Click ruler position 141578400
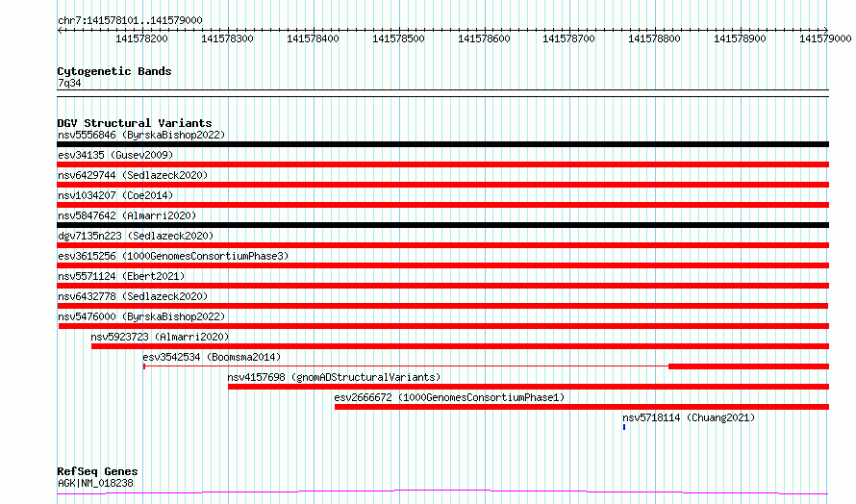The image size is (856, 504). [x=313, y=38]
